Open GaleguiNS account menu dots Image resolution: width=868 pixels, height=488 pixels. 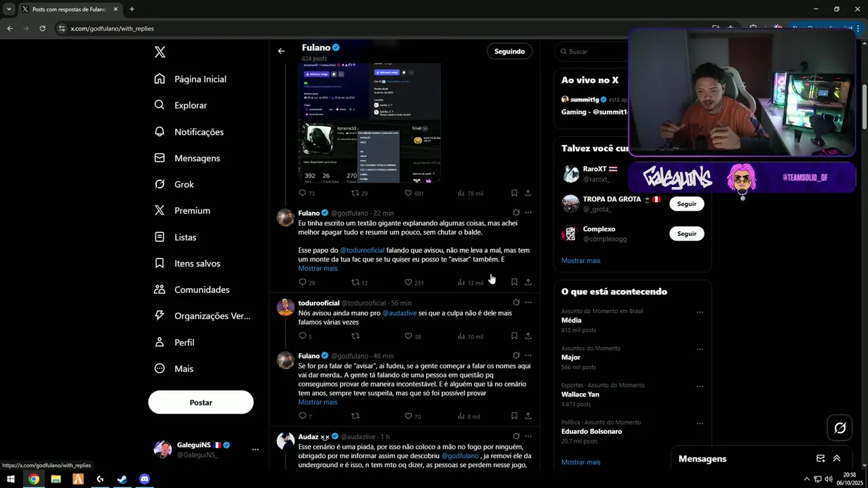[255, 449]
